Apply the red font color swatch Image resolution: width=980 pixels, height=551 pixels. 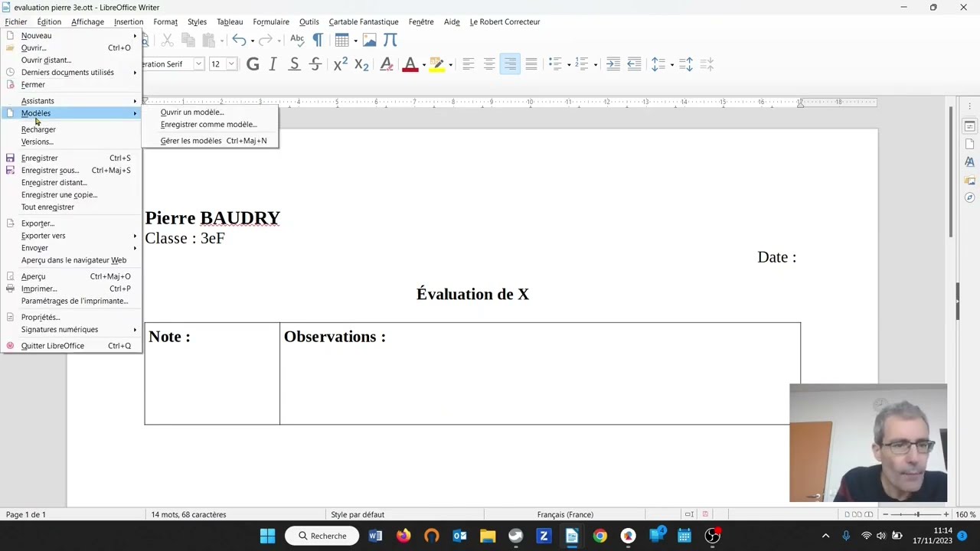[x=410, y=64]
